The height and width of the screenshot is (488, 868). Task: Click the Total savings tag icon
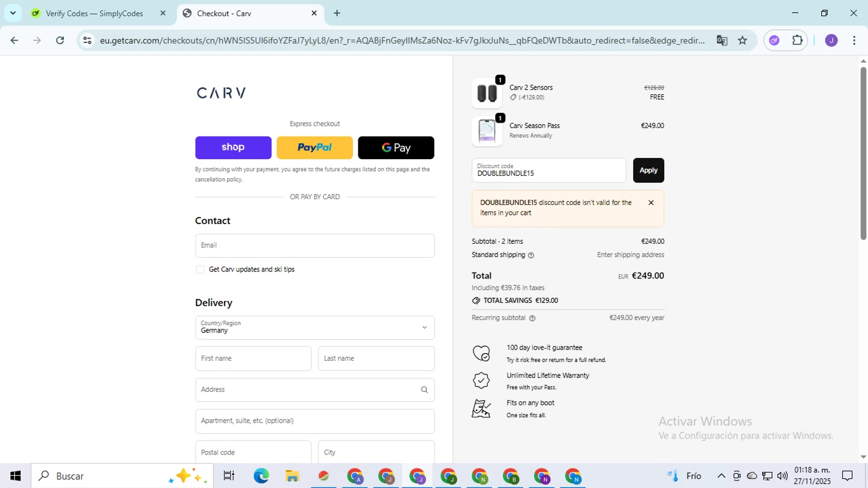(x=476, y=300)
